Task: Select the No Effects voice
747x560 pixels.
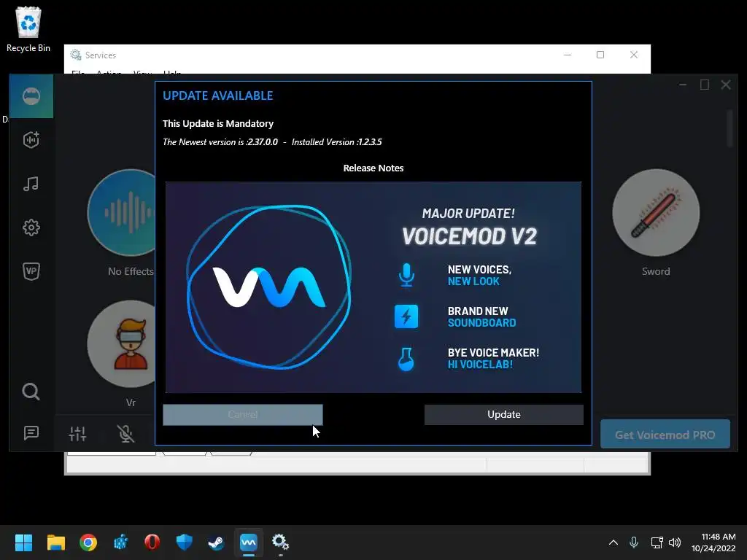Action: (x=122, y=213)
